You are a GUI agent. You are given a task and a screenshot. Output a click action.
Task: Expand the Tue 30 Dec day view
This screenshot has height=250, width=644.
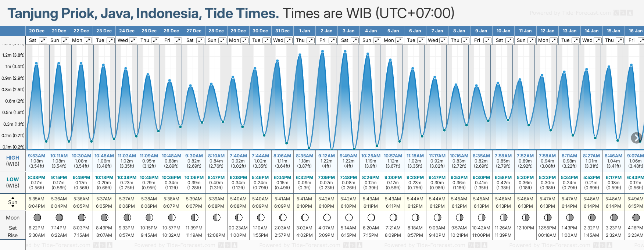click(x=266, y=40)
